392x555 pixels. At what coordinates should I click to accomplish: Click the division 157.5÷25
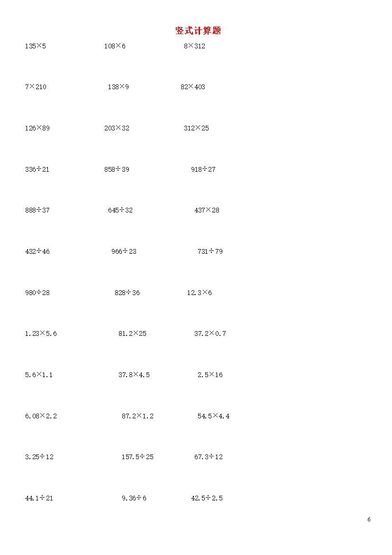137,457
